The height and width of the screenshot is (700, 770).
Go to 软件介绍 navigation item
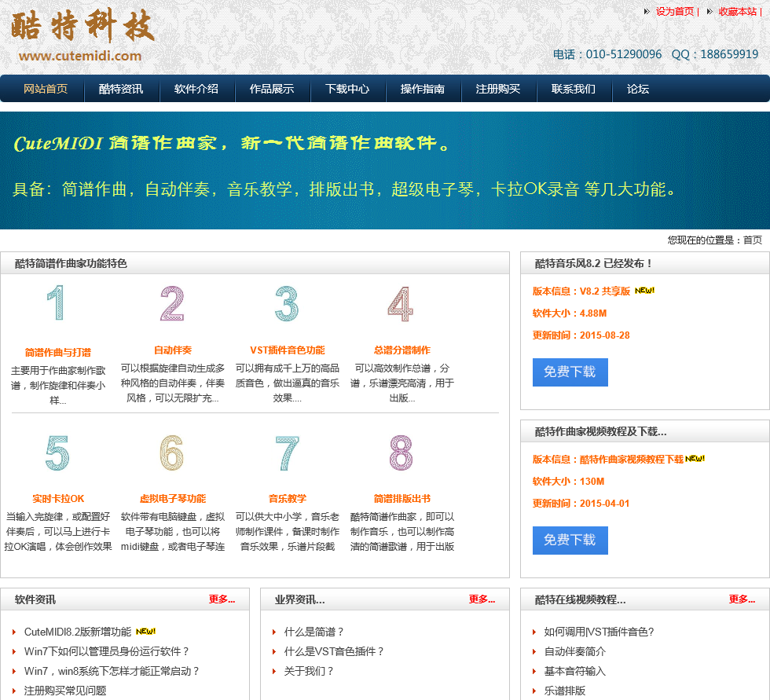pos(196,89)
